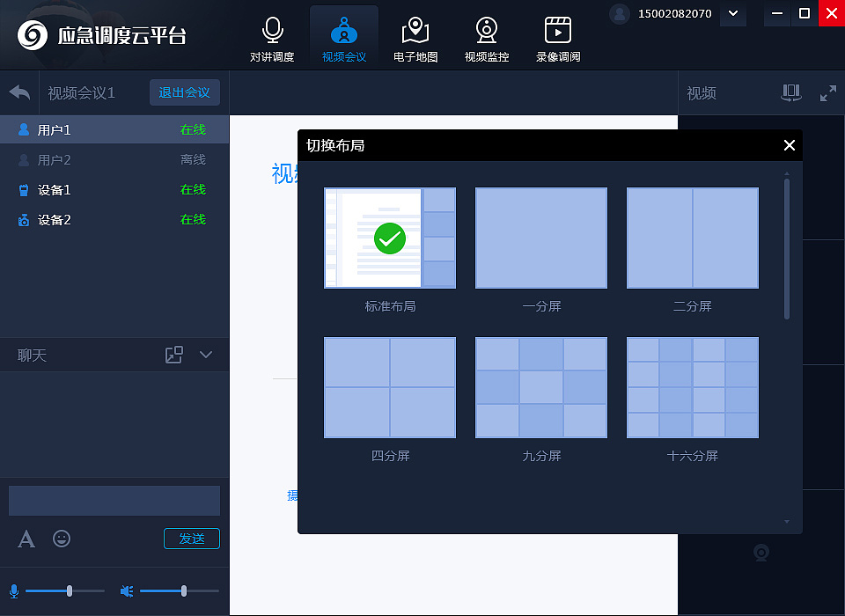Open the emoji picker icon
845x616 pixels.
coord(62,539)
